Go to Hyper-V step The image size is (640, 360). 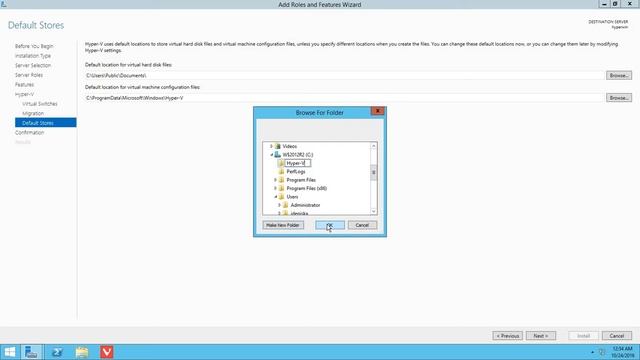point(24,94)
